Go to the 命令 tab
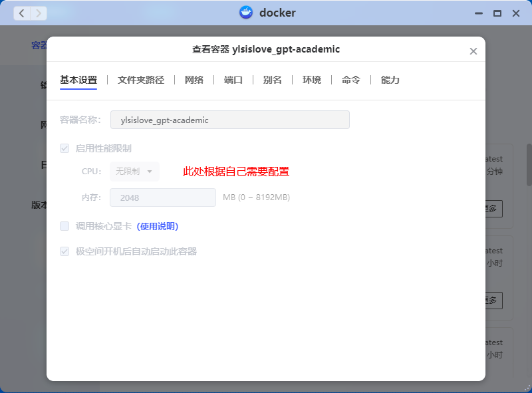Image resolution: width=532 pixels, height=393 pixels. click(x=351, y=80)
